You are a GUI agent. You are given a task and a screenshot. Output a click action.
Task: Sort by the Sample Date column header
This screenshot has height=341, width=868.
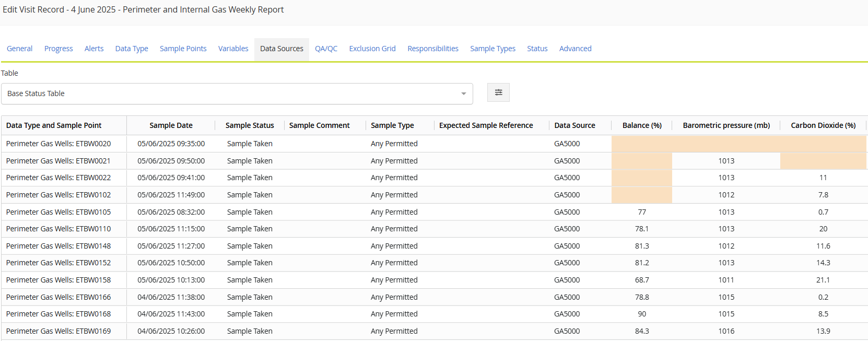[171, 125]
